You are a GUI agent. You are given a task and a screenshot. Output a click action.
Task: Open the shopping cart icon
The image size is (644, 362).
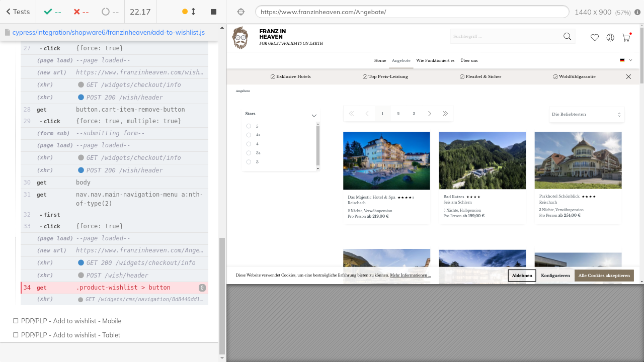[x=626, y=38]
